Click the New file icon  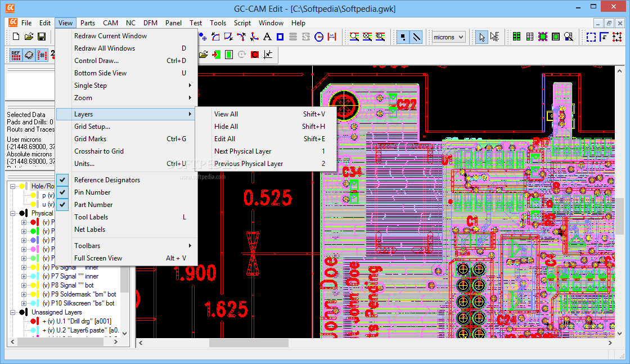click(x=16, y=37)
